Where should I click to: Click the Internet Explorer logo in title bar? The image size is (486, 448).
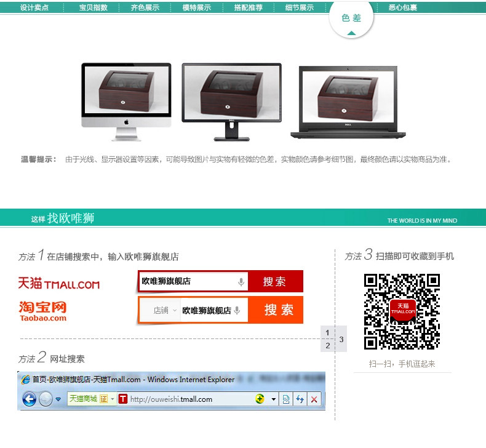[25, 379]
